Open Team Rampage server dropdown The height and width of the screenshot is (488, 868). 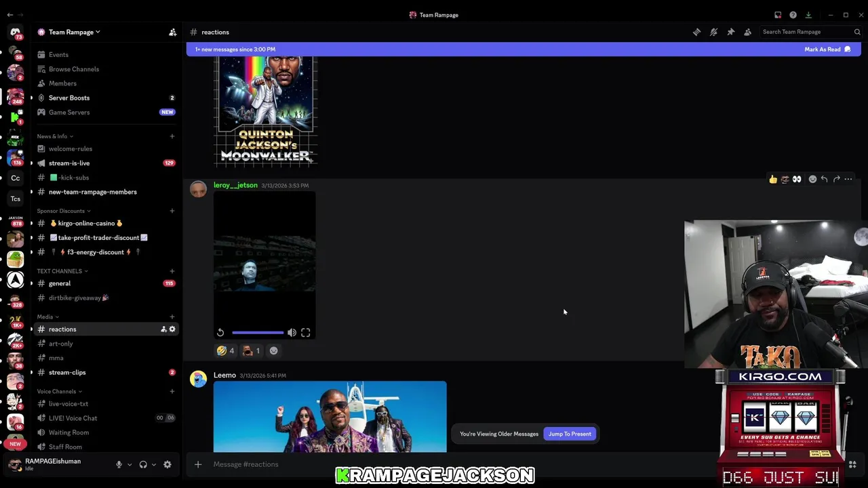(x=75, y=32)
